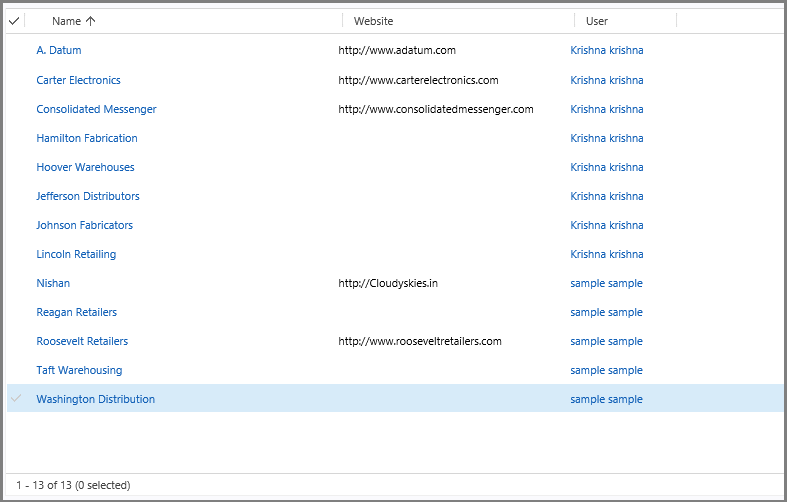Click the select-all checkmark in header

pos(14,20)
